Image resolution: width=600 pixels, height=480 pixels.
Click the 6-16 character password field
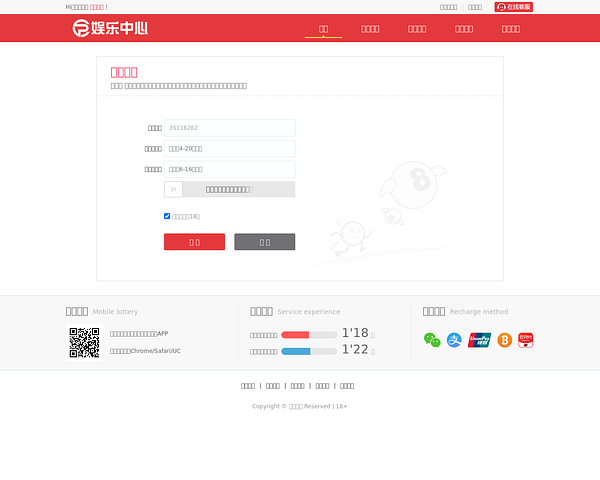click(230, 169)
